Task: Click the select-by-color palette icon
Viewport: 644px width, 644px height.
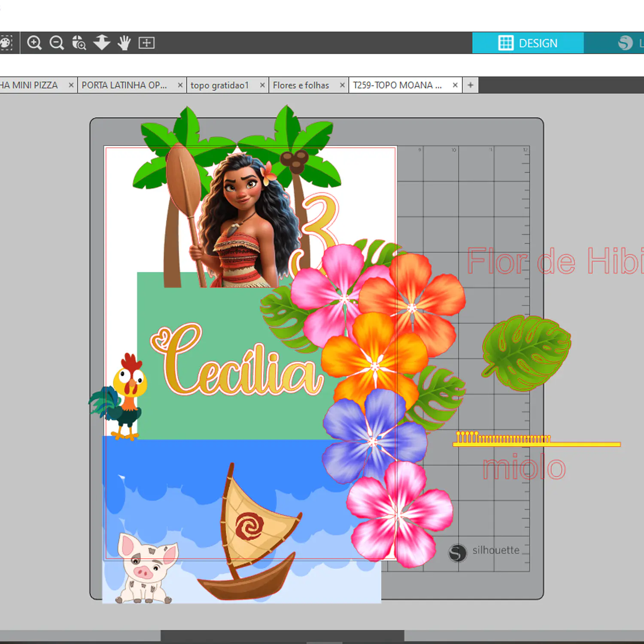Action: coord(6,43)
